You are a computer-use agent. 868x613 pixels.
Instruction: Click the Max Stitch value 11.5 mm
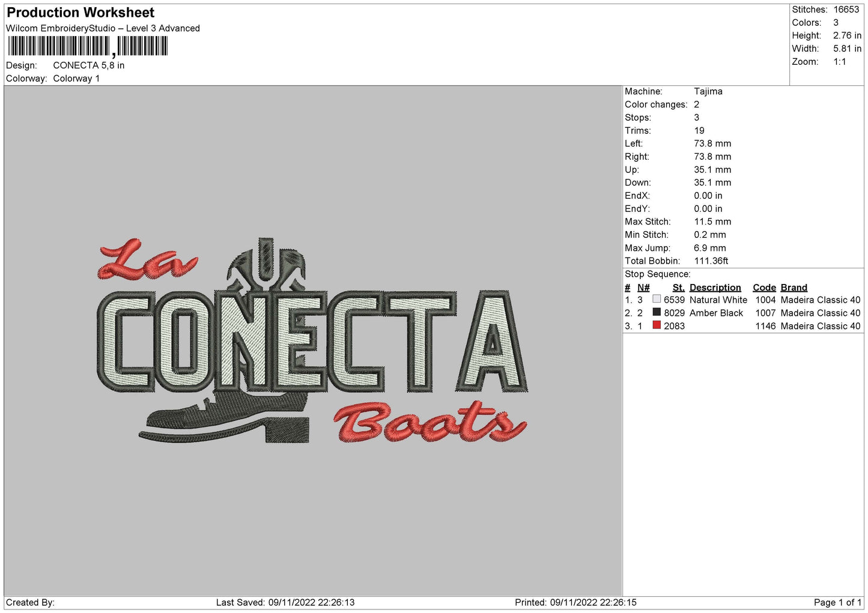click(712, 222)
